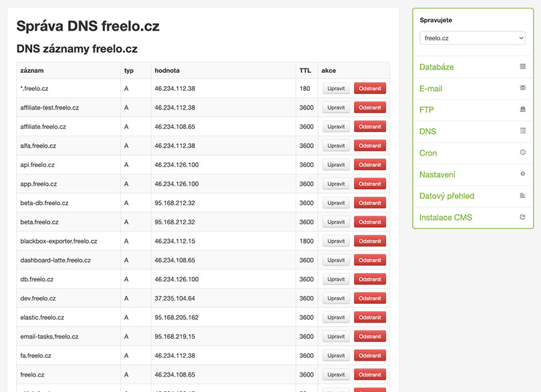Click Upravit for affiliate.freelo.cz
The width and height of the screenshot is (541, 392).
[336, 127]
